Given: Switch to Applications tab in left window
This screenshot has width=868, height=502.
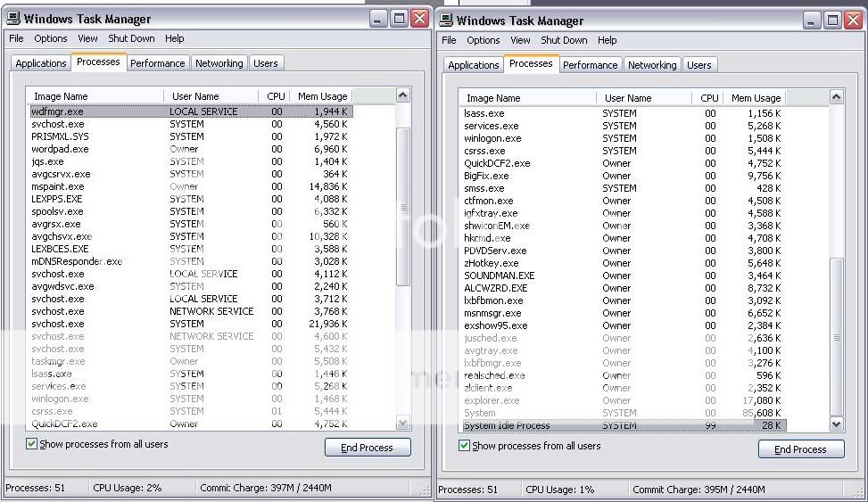Looking at the screenshot, I should click(x=41, y=63).
